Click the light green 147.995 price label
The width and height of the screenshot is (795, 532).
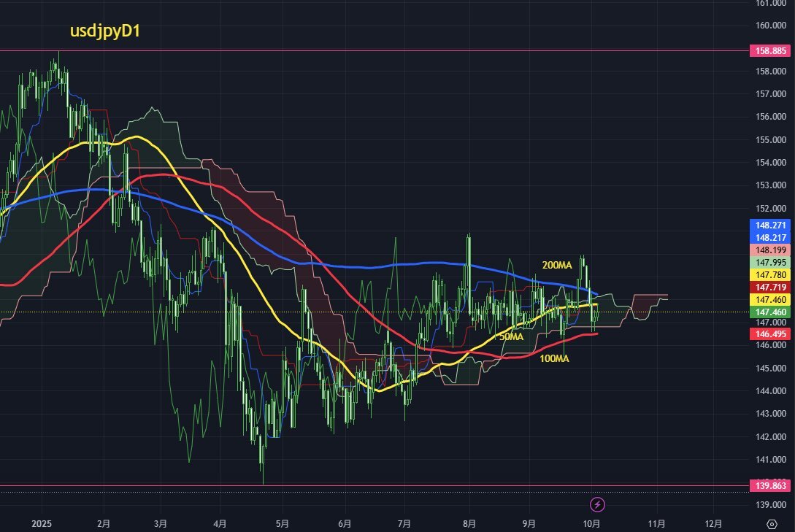click(771, 262)
